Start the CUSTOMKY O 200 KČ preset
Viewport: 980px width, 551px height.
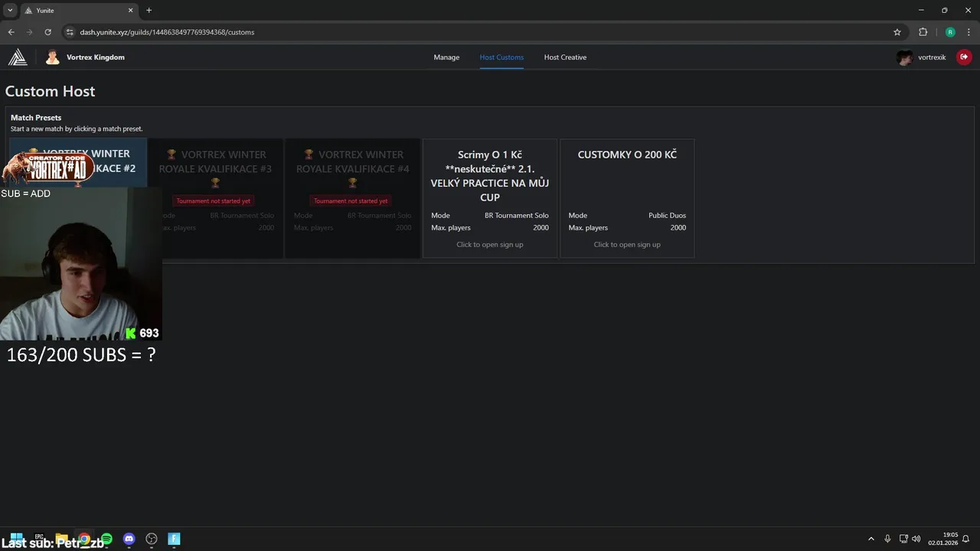[x=627, y=198]
